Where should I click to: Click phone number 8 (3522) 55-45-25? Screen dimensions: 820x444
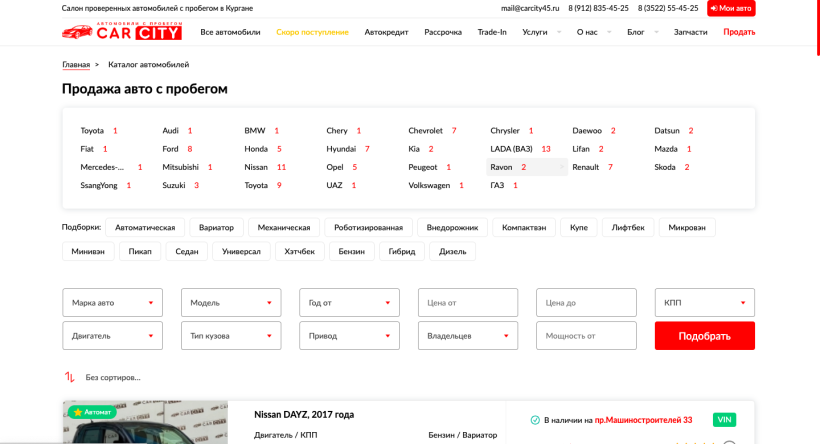(x=668, y=8)
